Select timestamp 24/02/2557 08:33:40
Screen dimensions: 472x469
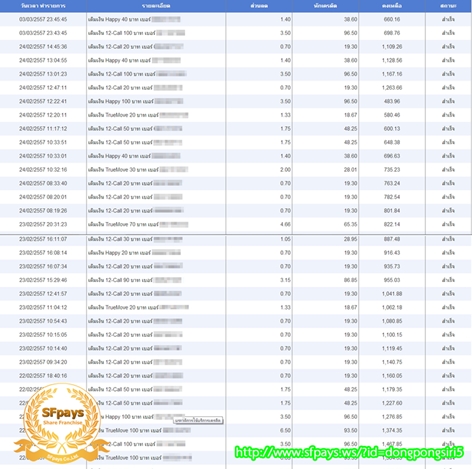pyautogui.click(x=43, y=183)
